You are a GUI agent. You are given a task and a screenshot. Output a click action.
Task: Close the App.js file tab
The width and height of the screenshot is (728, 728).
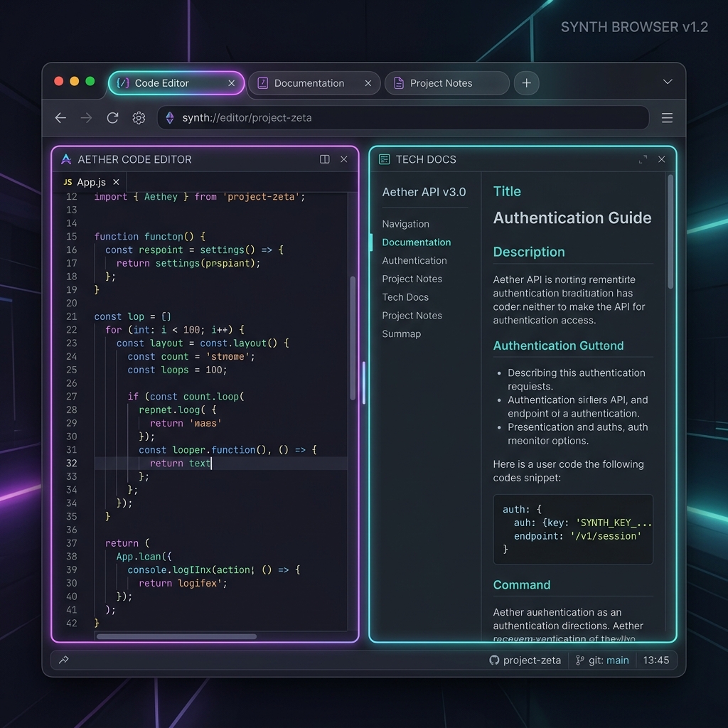[x=116, y=182]
